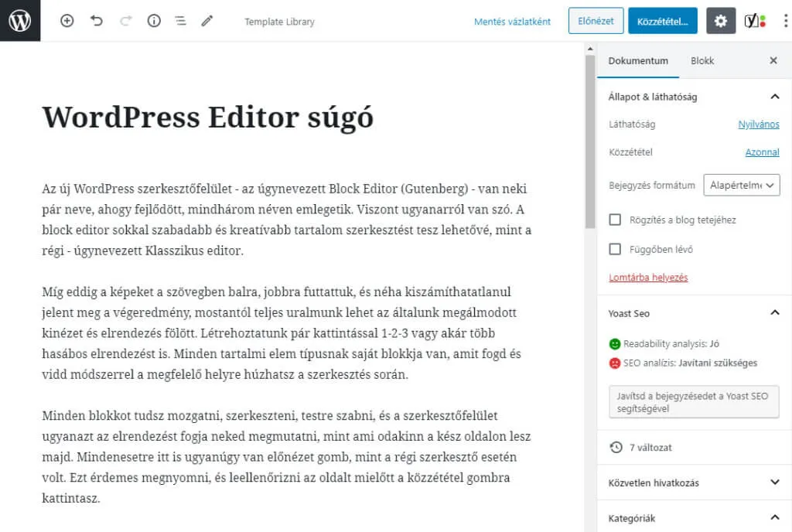Click the 'Közzététel...' publish button
This screenshot has width=792, height=532.
click(662, 21)
